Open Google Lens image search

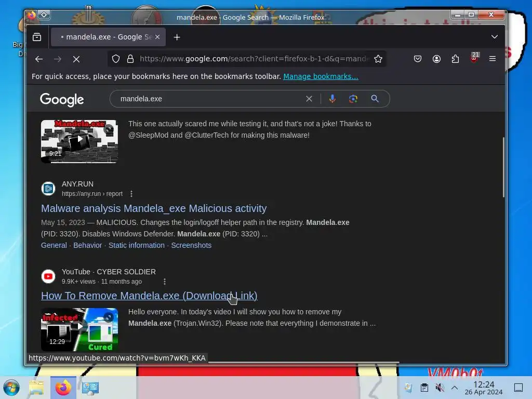pyautogui.click(x=353, y=99)
